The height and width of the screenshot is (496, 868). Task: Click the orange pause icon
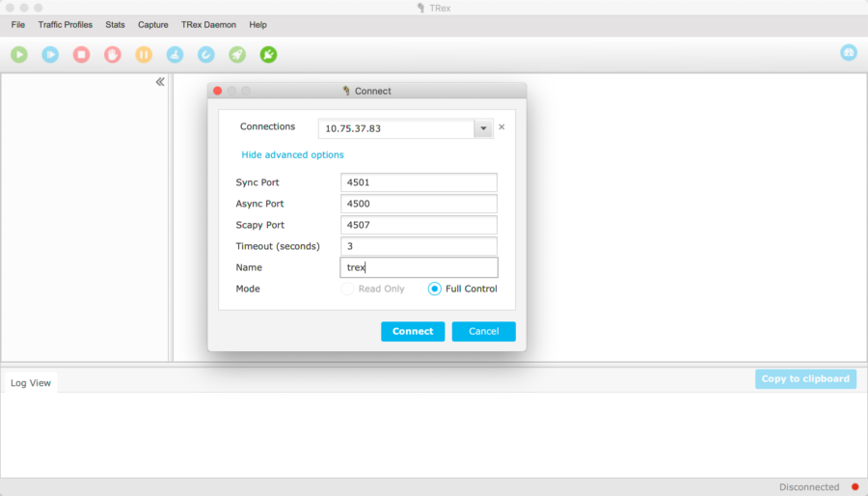tap(144, 54)
